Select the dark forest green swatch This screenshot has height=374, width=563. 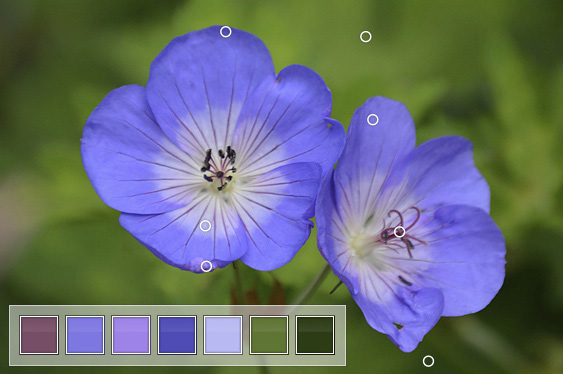pyautogui.click(x=315, y=335)
